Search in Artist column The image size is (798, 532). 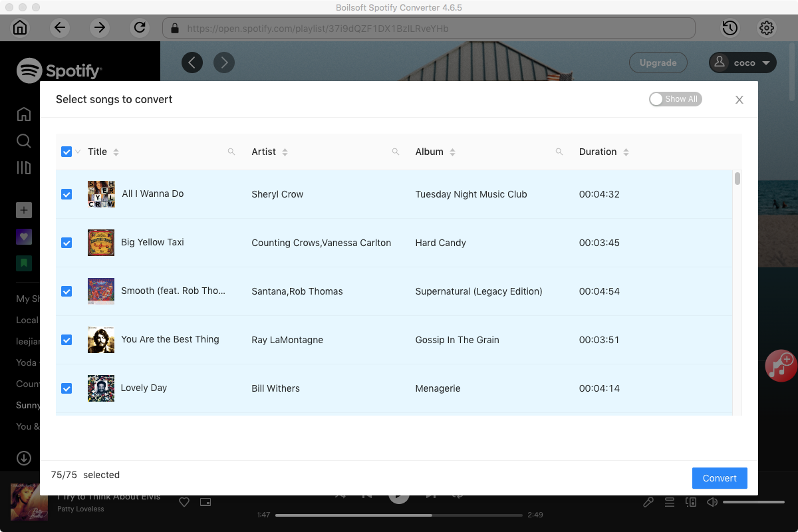tap(396, 152)
